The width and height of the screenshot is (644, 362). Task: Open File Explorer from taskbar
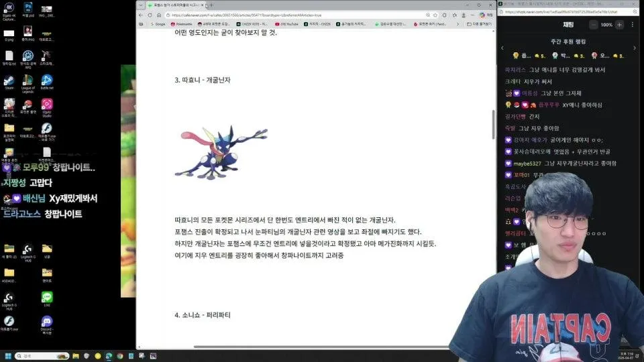point(76,356)
